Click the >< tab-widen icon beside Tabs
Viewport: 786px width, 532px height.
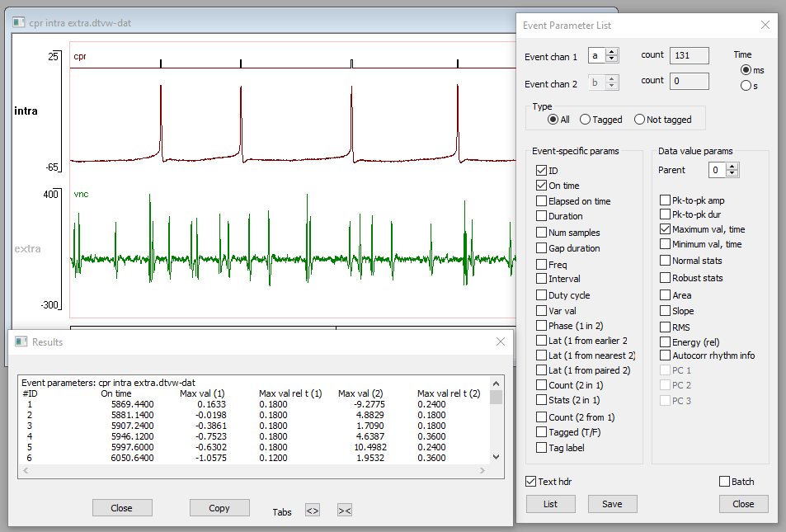344,511
